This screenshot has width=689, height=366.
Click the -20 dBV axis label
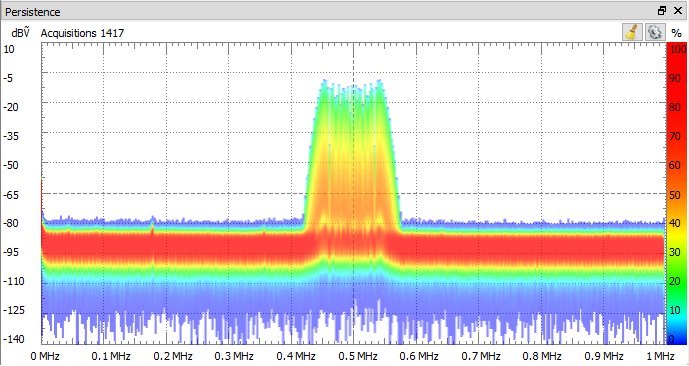[x=11, y=107]
